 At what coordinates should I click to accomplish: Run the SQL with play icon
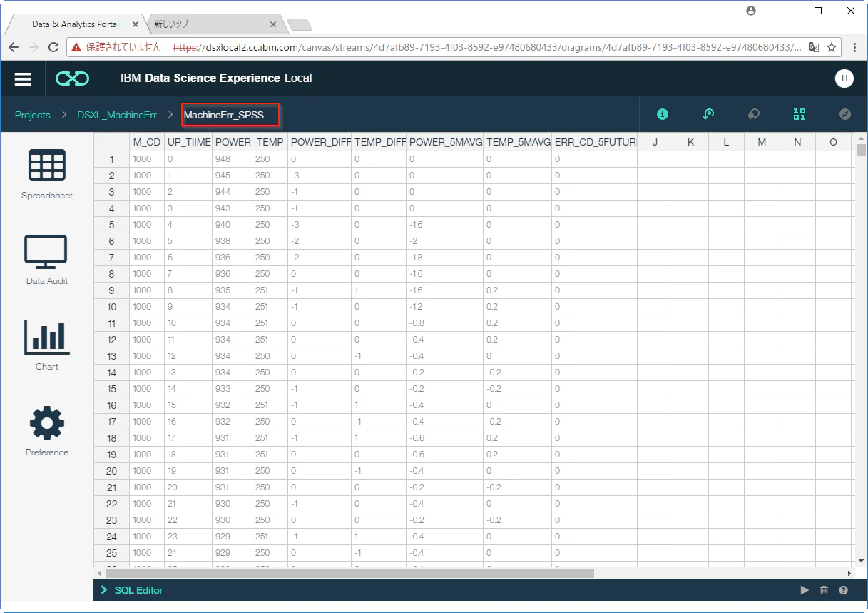click(805, 590)
